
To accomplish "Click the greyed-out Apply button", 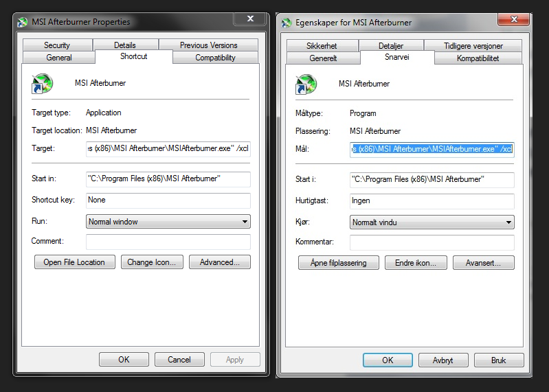I will [x=235, y=360].
